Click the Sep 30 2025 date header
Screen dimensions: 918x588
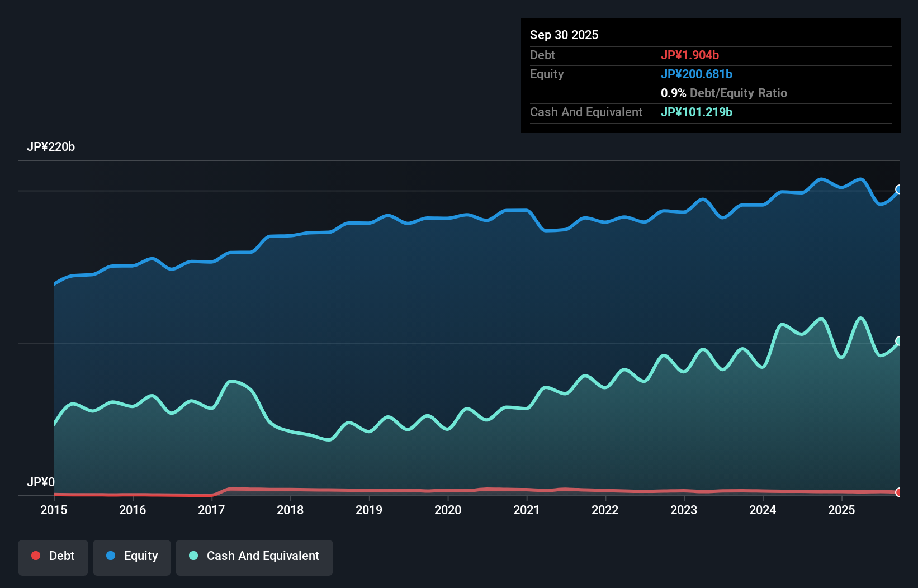coord(564,35)
